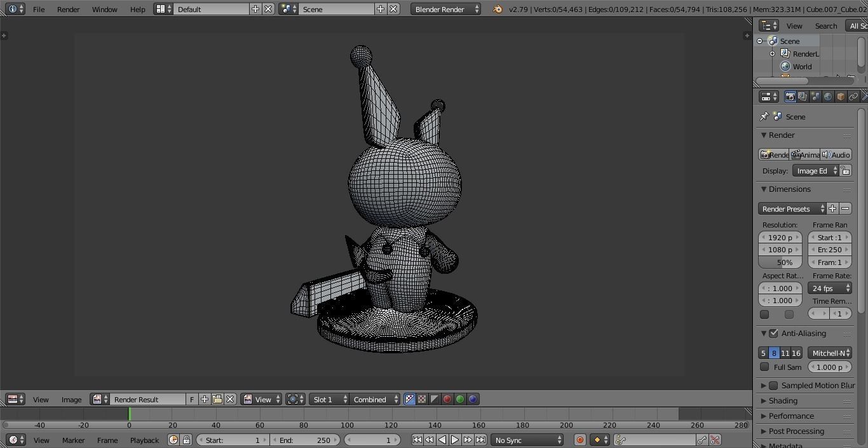Collapse the Scene tree in outliner
Screen dimensions: 868x448
point(760,41)
